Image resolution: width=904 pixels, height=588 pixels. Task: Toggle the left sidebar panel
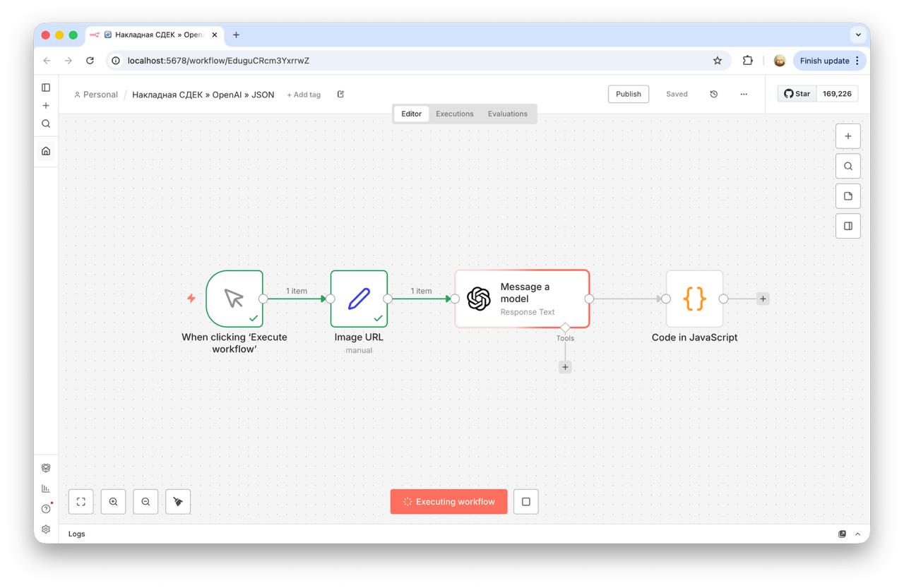(x=46, y=88)
